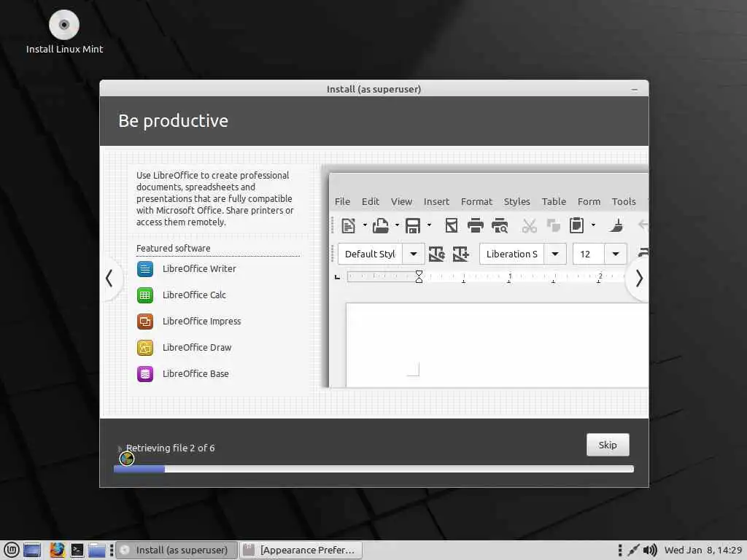Open the Form menu in the preview
This screenshot has height=560, width=747.
(589, 201)
